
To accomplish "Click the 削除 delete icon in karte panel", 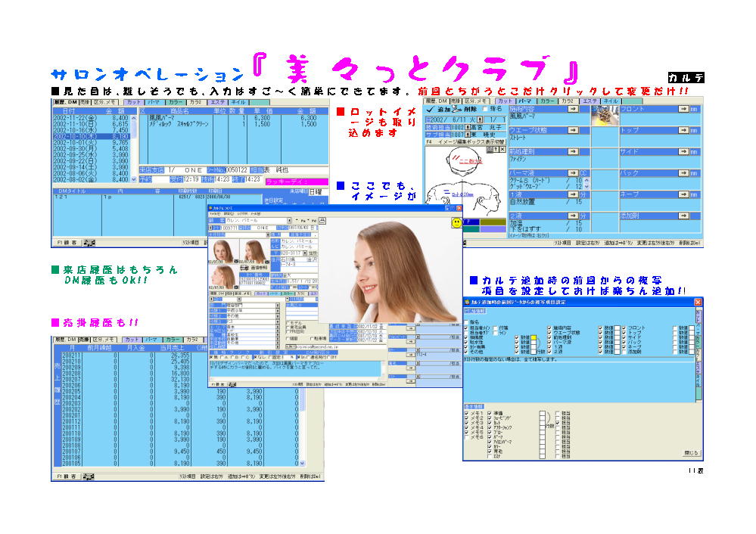I will coord(457,110).
